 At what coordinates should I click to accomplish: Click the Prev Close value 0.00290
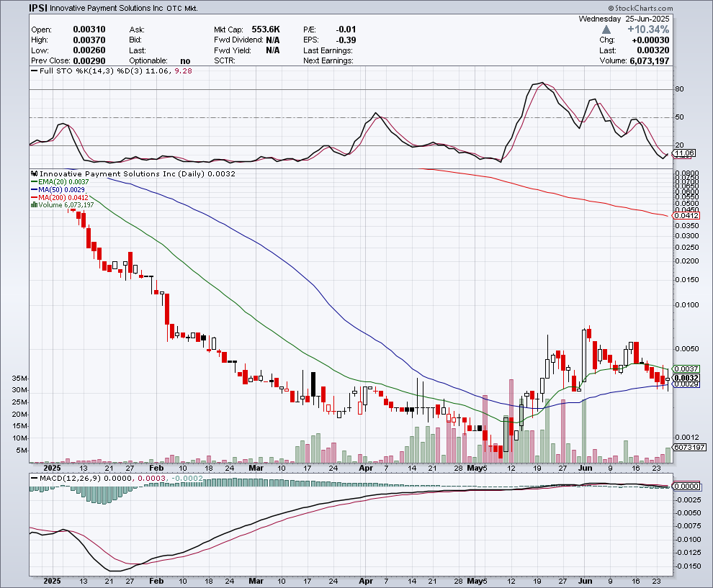89,61
